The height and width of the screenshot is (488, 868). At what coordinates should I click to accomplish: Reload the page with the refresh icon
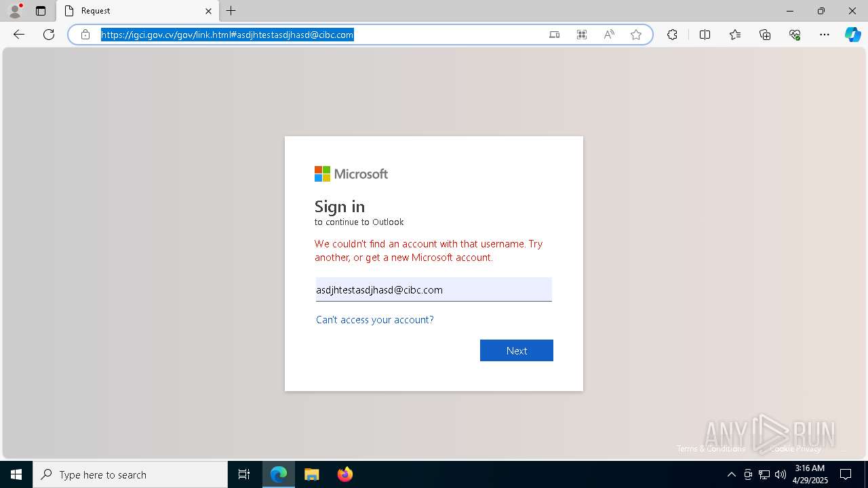coord(49,35)
